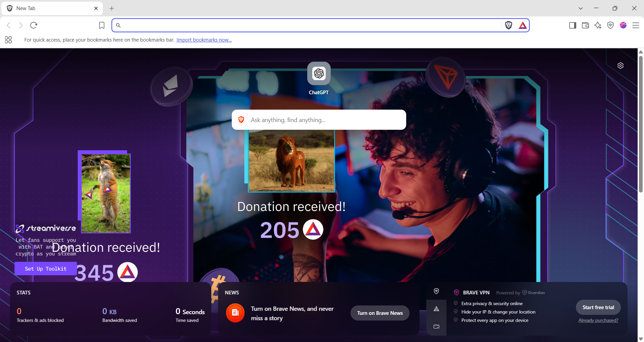
Task: Close the New Tab tab
Action: 96,8
